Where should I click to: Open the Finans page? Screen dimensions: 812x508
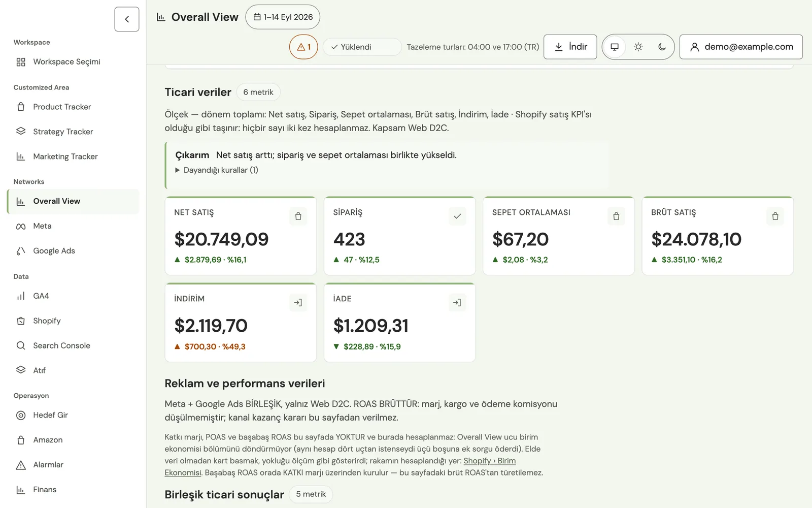point(73,490)
